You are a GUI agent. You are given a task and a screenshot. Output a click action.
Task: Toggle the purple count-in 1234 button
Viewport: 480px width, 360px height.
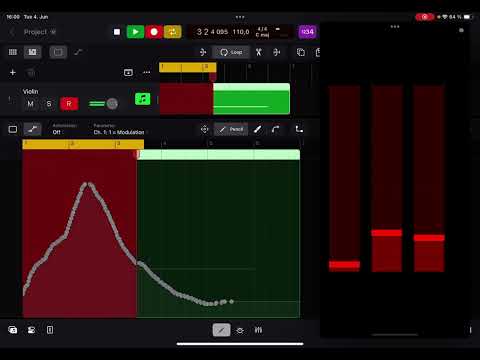[x=307, y=32]
